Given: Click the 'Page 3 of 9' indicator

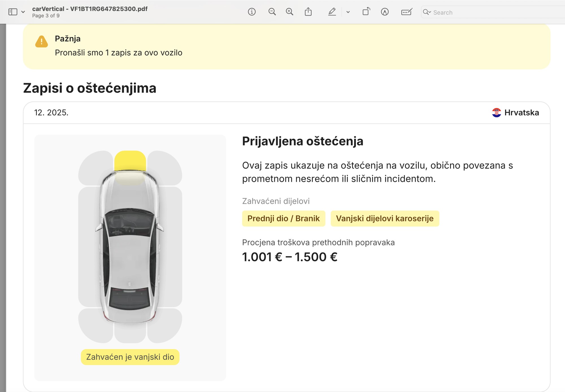Looking at the screenshot, I should tap(46, 16).
